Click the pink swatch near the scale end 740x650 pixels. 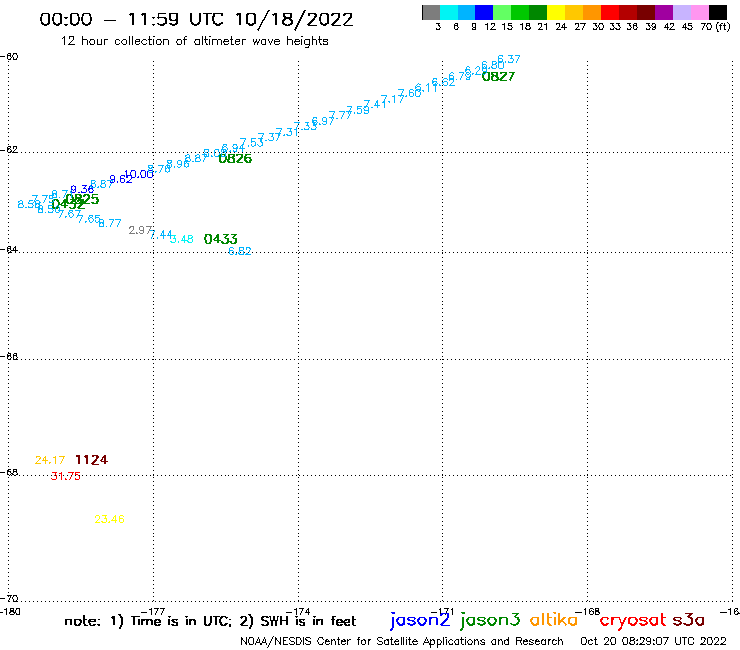point(700,12)
